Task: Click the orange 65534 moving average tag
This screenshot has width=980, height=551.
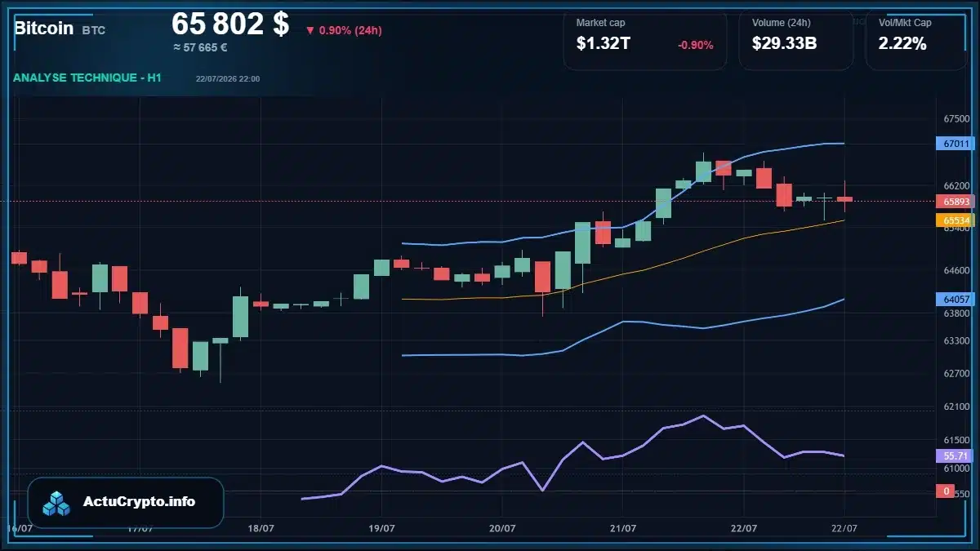Action: [955, 220]
